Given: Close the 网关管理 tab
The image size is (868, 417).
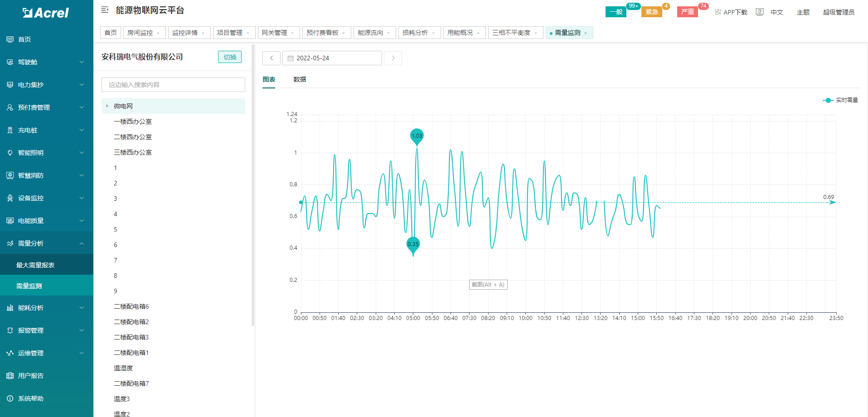Looking at the screenshot, I should 292,33.
